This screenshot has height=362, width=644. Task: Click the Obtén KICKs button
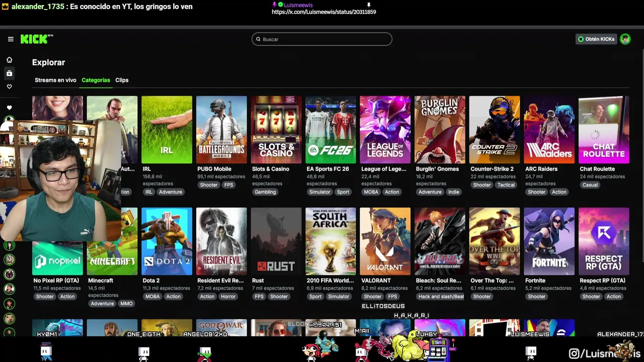coord(596,39)
